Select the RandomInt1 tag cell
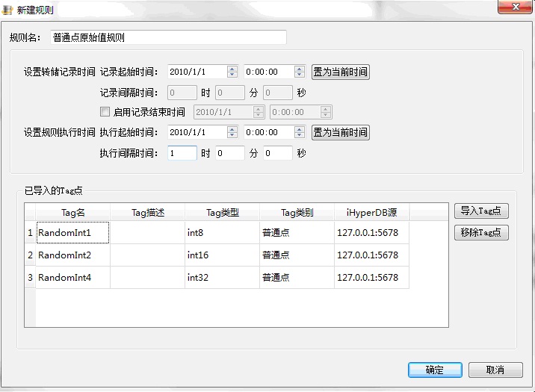Image resolution: width=535 pixels, height=392 pixels. tap(72, 232)
